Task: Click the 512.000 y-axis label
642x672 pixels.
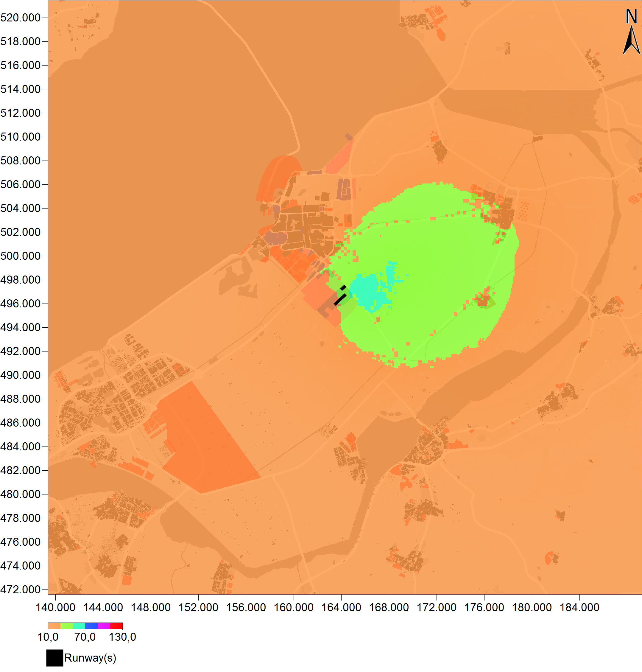Action: point(21,113)
